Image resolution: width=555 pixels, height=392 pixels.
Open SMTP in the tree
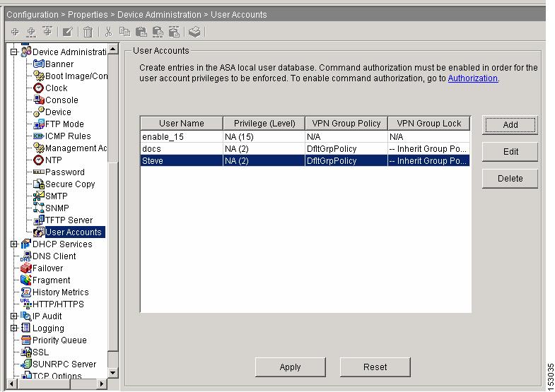click(57, 196)
